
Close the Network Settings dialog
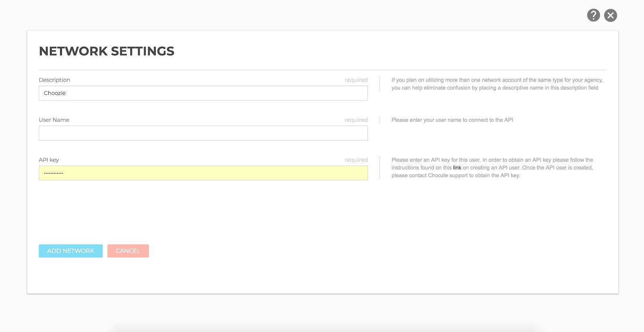(x=611, y=15)
